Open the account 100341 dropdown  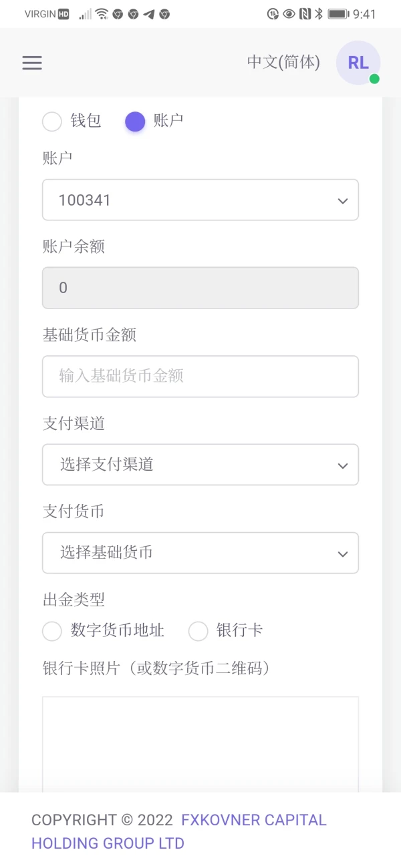pos(200,200)
